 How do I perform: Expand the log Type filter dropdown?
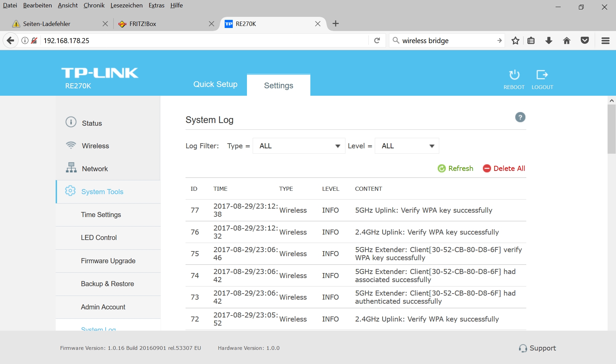[x=299, y=146]
